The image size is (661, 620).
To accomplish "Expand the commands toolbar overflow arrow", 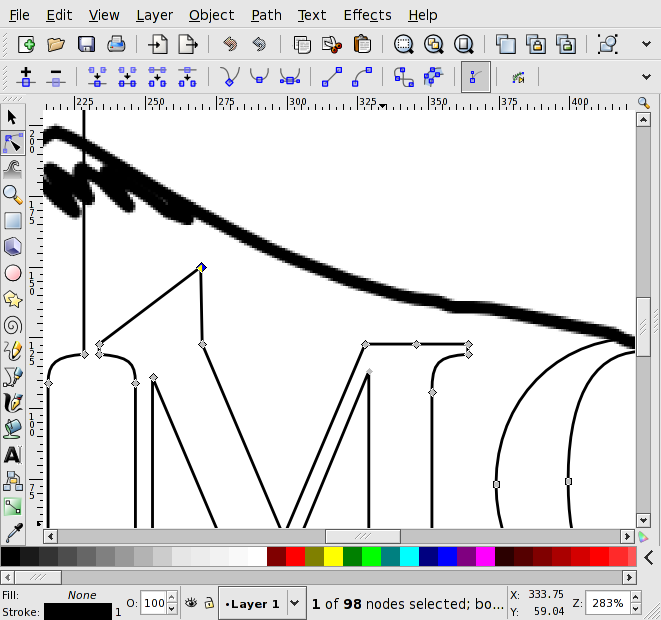I will [x=646, y=44].
